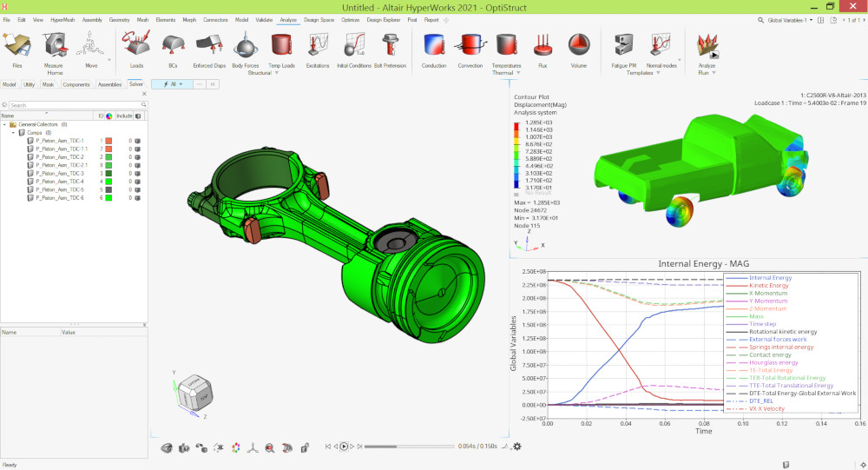Jump to first animation frame
This screenshot has width=868, height=470.
pos(328,447)
